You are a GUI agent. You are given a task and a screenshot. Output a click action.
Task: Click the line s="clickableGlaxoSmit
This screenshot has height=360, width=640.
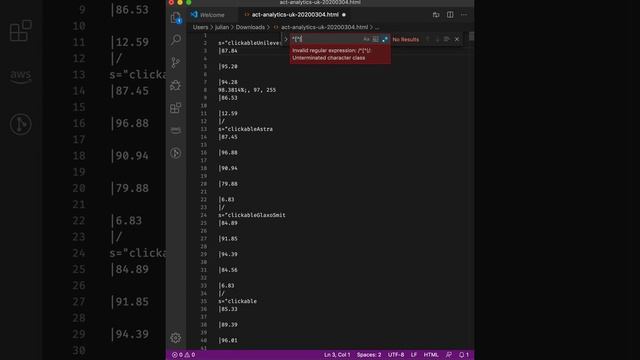[251, 215]
